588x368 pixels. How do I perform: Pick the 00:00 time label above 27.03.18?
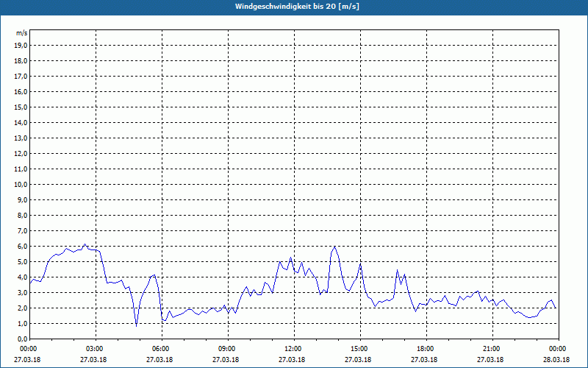point(28,349)
